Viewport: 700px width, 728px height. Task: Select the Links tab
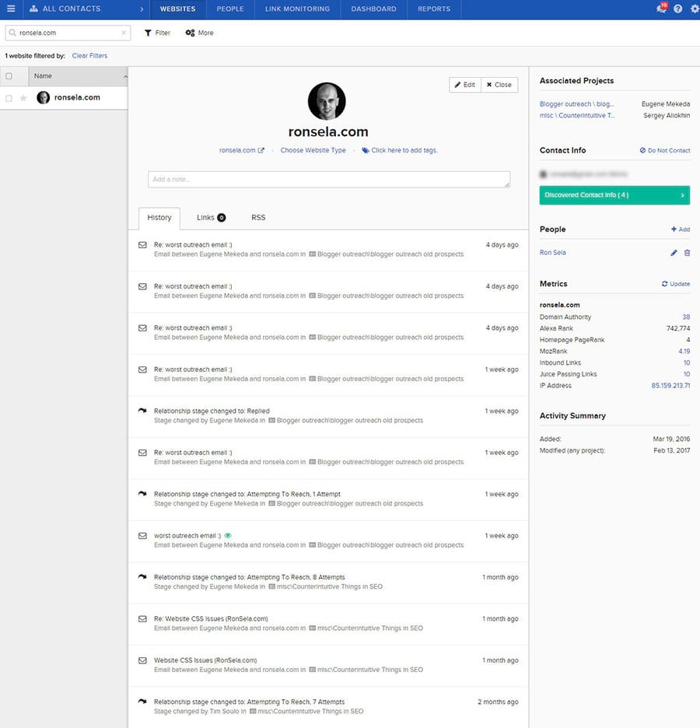[211, 218]
